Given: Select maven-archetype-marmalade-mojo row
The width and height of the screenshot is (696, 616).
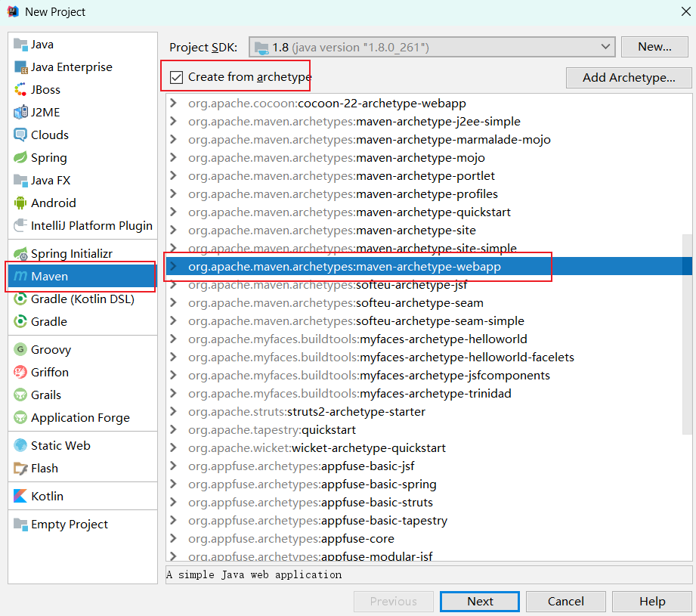Looking at the screenshot, I should (x=428, y=139).
